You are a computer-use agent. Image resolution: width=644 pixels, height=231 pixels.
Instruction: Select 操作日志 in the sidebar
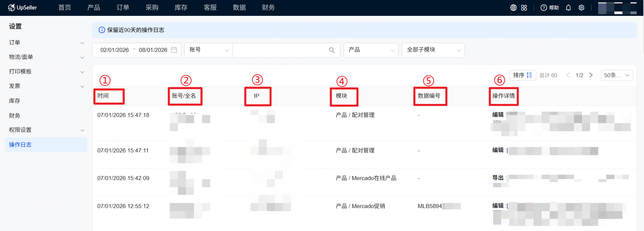pyautogui.click(x=20, y=145)
